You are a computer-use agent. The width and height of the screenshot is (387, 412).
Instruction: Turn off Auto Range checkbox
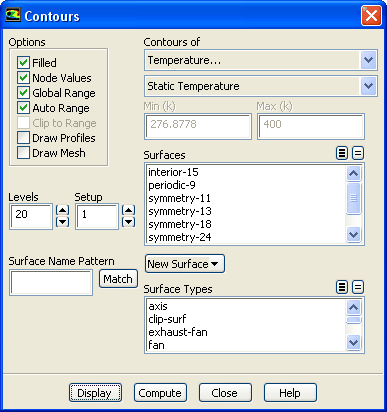[23, 108]
